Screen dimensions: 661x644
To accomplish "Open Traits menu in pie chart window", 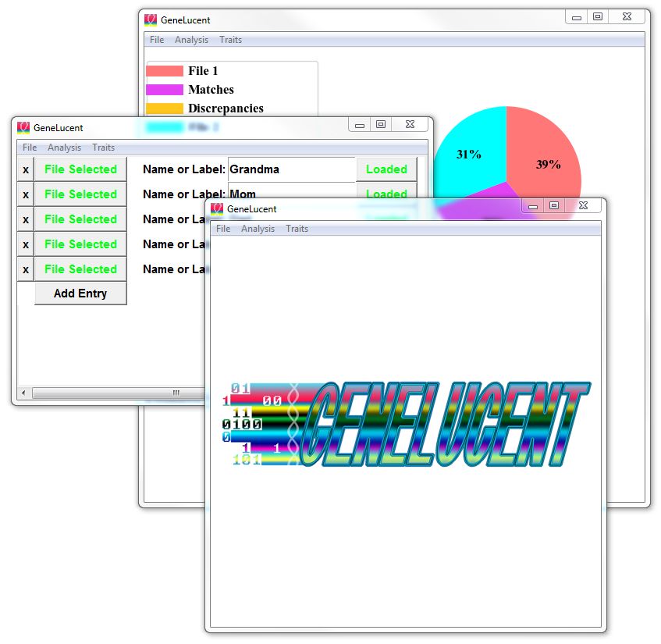I will (x=230, y=40).
